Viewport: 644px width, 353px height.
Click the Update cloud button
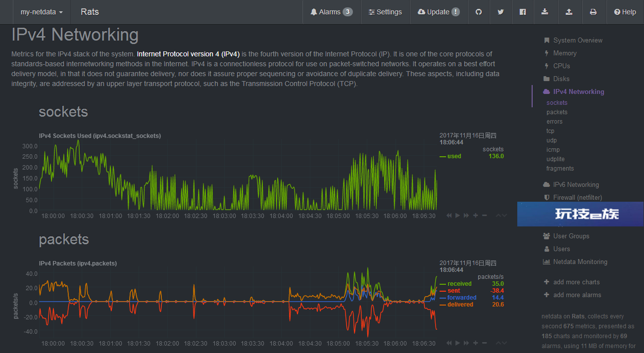pyautogui.click(x=439, y=12)
